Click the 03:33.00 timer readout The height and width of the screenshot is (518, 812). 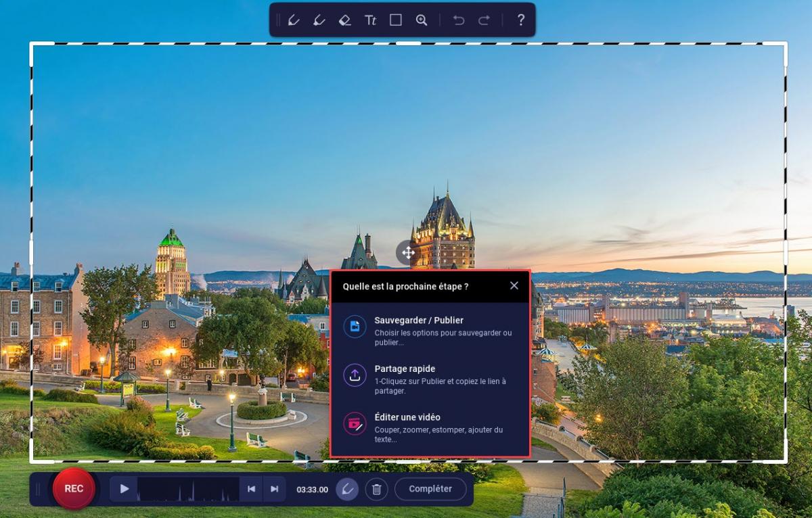pos(312,490)
